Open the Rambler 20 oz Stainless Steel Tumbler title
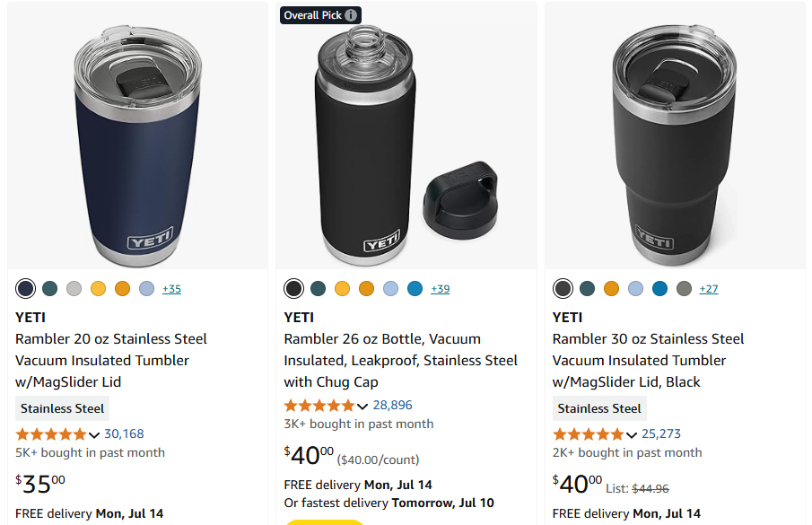The width and height of the screenshot is (812, 525). [x=111, y=360]
